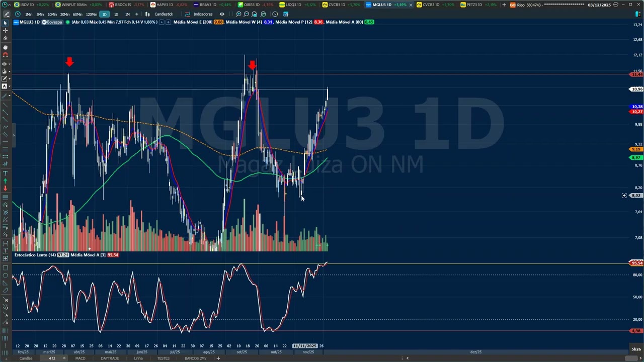This screenshot has width=644, height=362.
Task: Switch to the Linha layout tab
Action: pyautogui.click(x=138, y=358)
